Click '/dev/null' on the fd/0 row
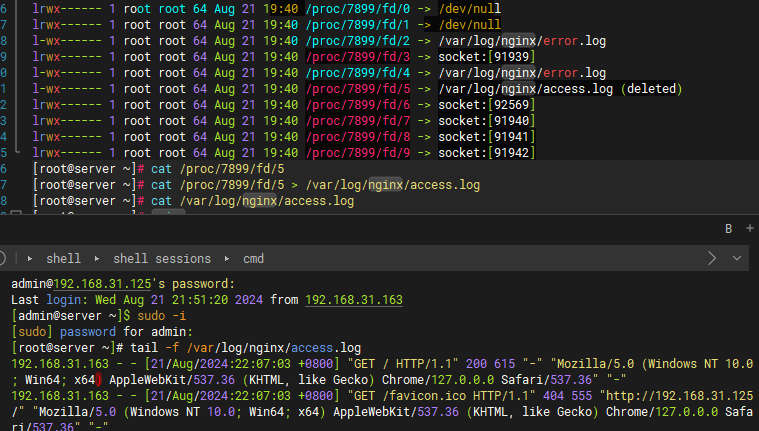The width and height of the screenshot is (759, 431). pos(470,9)
